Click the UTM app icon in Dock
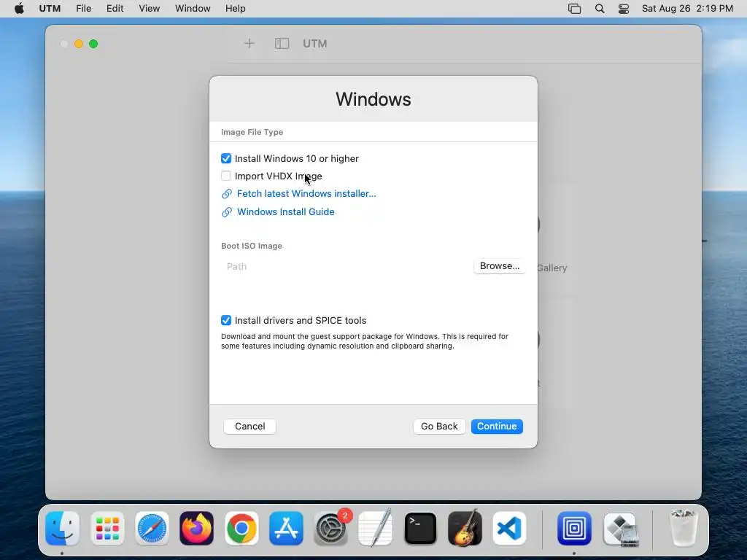Image resolution: width=747 pixels, height=560 pixels. pos(574,528)
